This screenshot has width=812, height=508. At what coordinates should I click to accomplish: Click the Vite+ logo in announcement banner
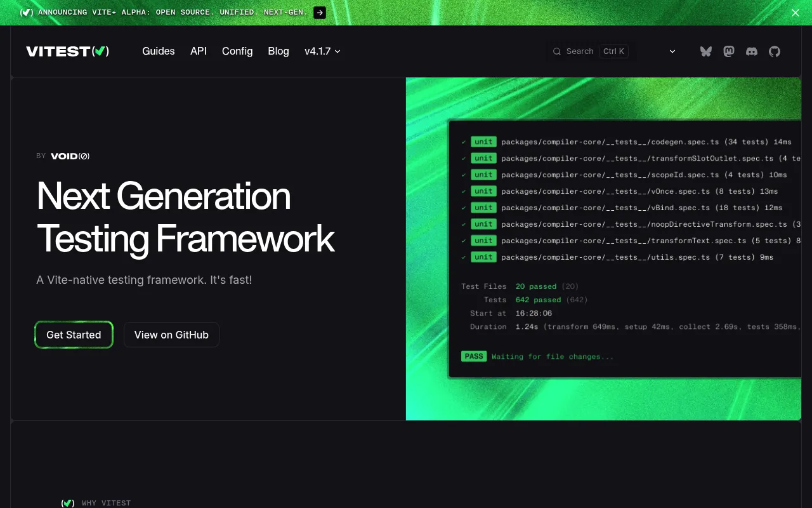[x=27, y=13]
